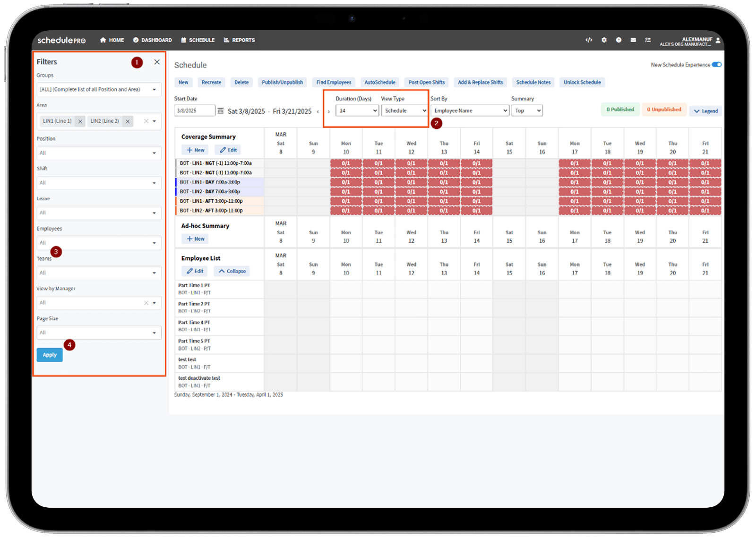Open the Start Date calendar picker icon

[x=220, y=111]
